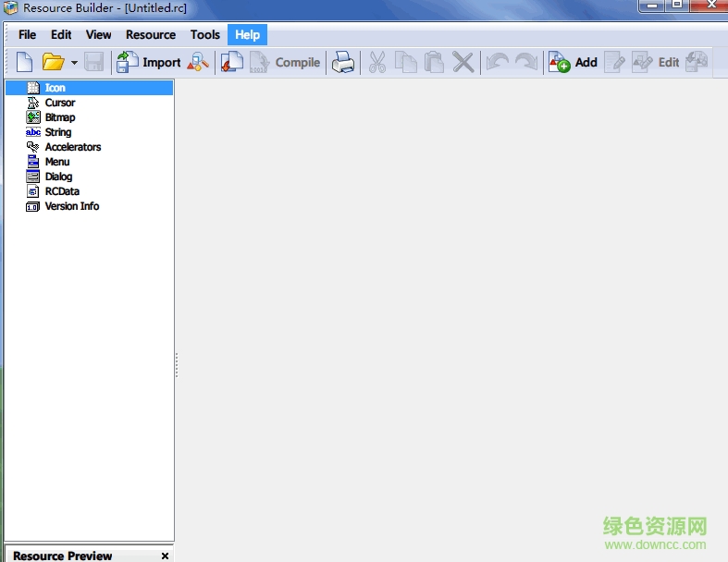This screenshot has width=728, height=562.
Task: Open the File menu
Action: click(x=27, y=35)
